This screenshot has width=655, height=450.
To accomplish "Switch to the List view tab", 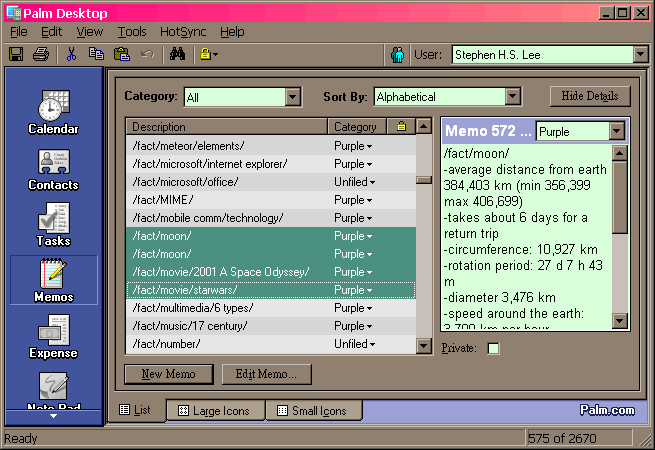I will point(135,410).
